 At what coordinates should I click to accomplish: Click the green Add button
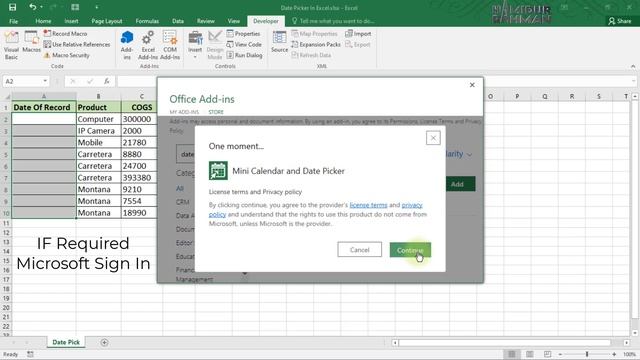tap(460, 184)
